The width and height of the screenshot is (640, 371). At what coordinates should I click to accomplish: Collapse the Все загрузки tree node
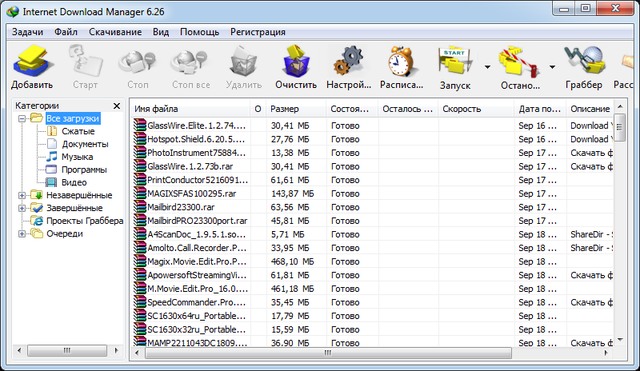click(22, 119)
